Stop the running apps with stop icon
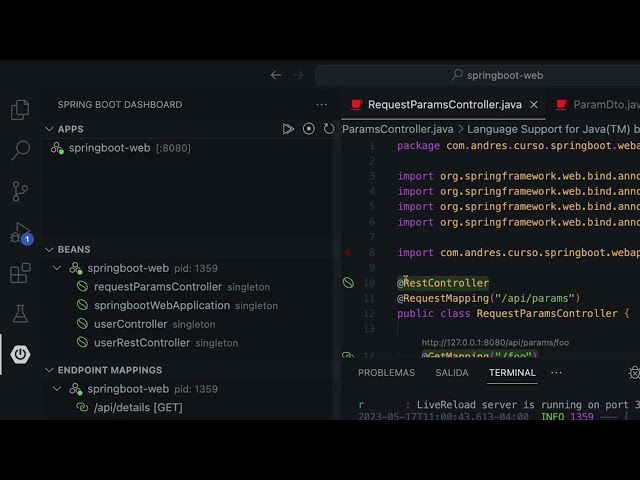This screenshot has height=480, width=640. coord(309,129)
